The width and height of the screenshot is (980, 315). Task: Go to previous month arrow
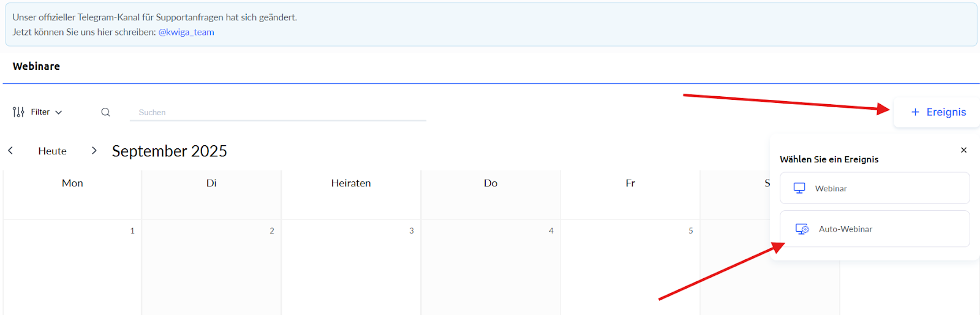[10, 151]
